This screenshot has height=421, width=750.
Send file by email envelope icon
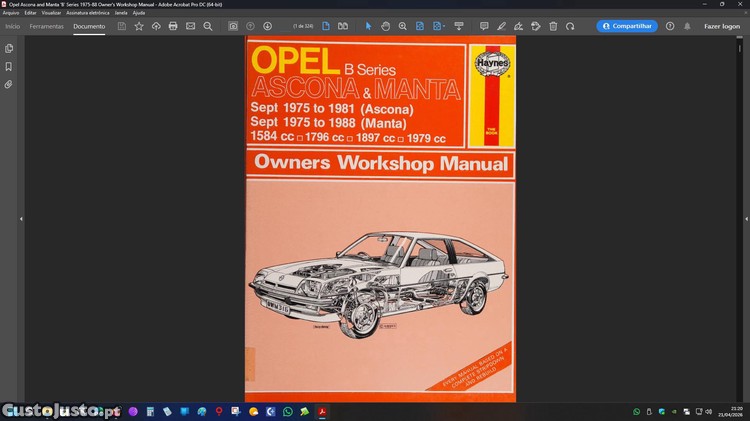point(190,26)
